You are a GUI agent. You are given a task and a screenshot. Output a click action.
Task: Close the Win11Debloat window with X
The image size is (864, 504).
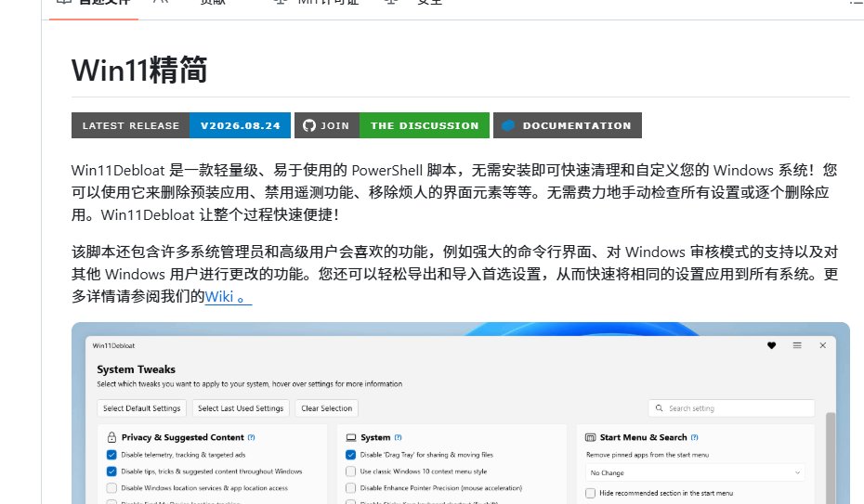pyautogui.click(x=823, y=345)
